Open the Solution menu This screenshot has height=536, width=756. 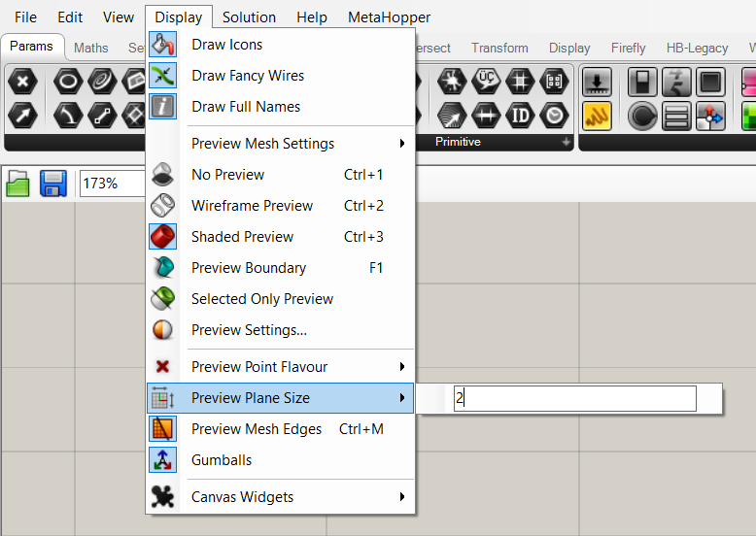tap(249, 17)
